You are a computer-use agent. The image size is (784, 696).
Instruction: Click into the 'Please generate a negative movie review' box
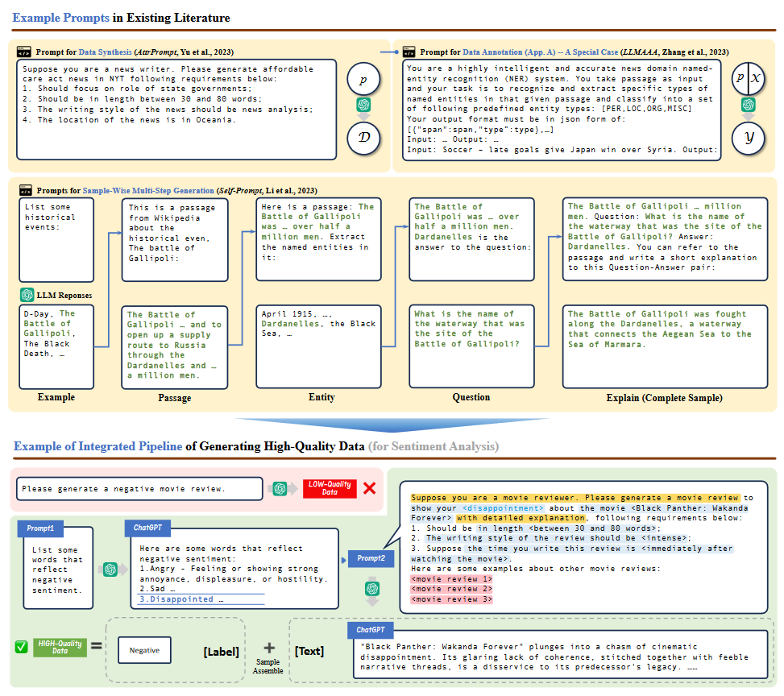[x=139, y=488]
